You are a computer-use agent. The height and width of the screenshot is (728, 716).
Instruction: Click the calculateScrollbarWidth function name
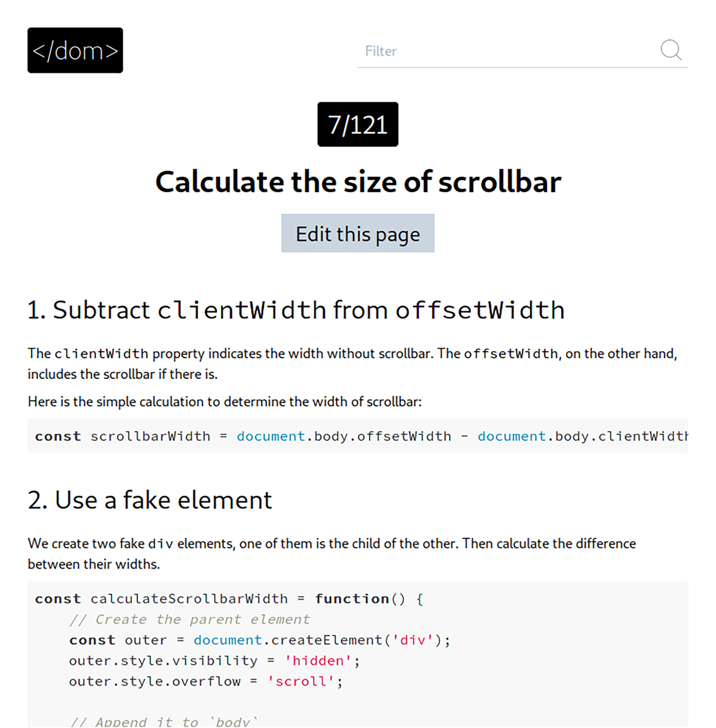tap(189, 599)
